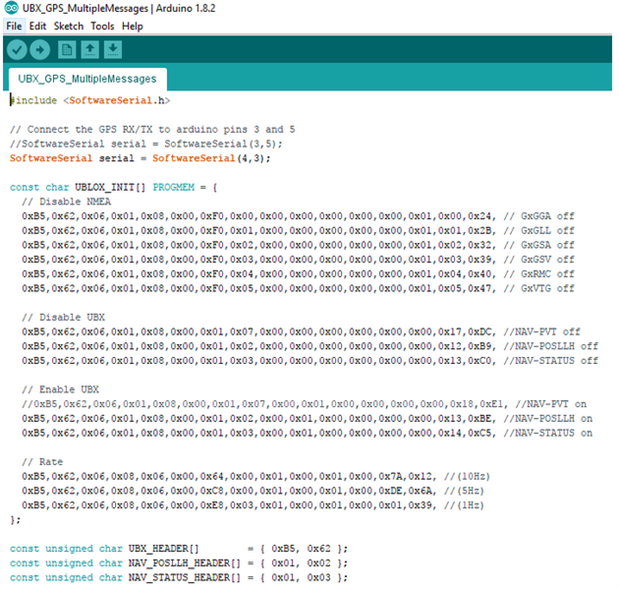This screenshot has height=590, width=619.
Task: Click the Arduino logo in the title bar
Action: pos(10,9)
